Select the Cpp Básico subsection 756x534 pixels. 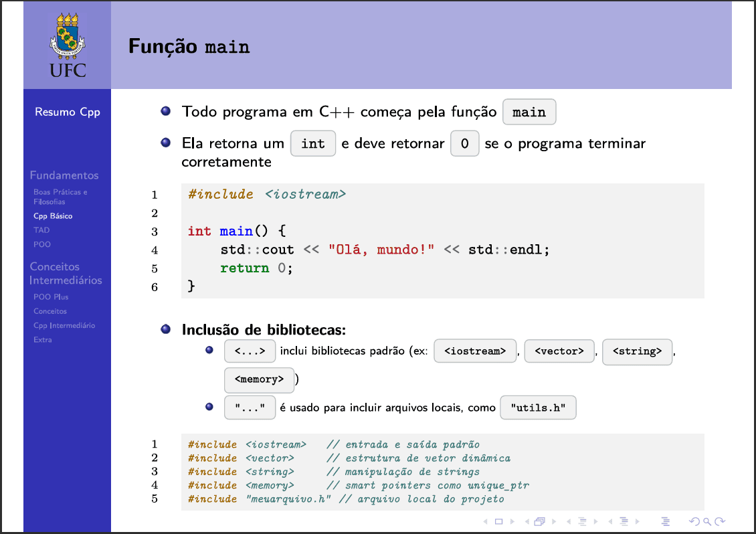(x=53, y=216)
